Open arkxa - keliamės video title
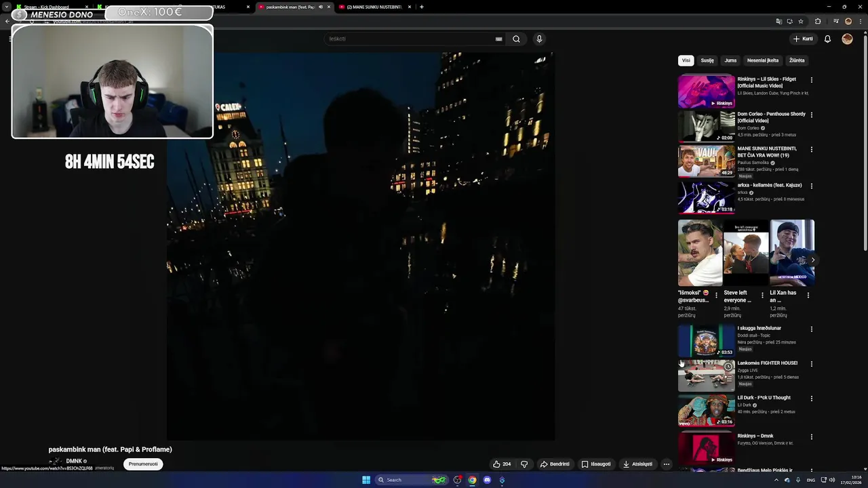This screenshot has width=868, height=488. (x=770, y=185)
